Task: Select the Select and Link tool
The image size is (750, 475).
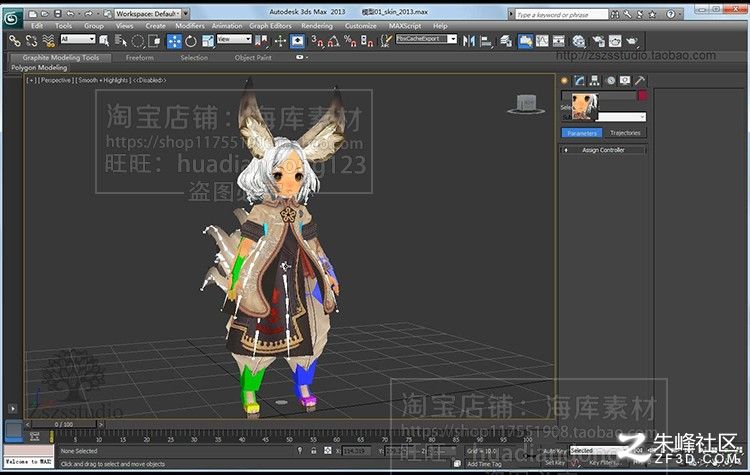Action: (x=15, y=41)
